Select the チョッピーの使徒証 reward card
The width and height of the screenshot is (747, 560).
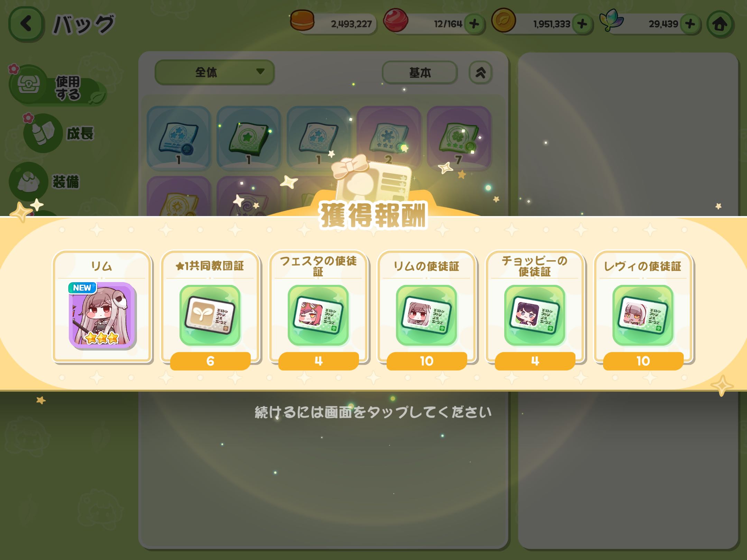[535, 310]
